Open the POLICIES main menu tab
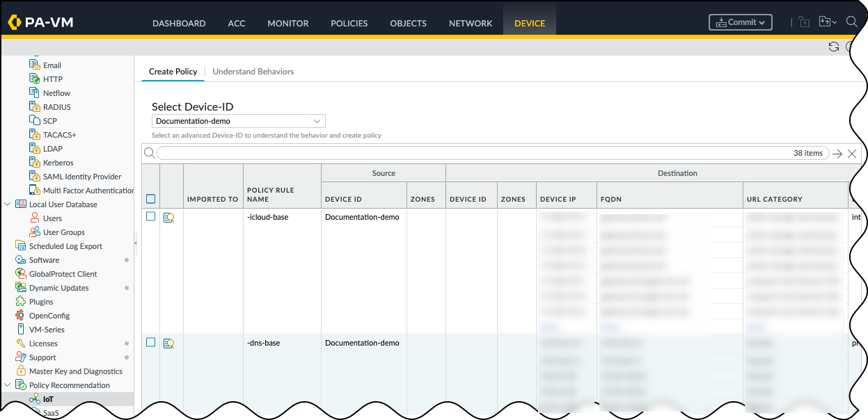The width and height of the screenshot is (868, 420). tap(349, 23)
